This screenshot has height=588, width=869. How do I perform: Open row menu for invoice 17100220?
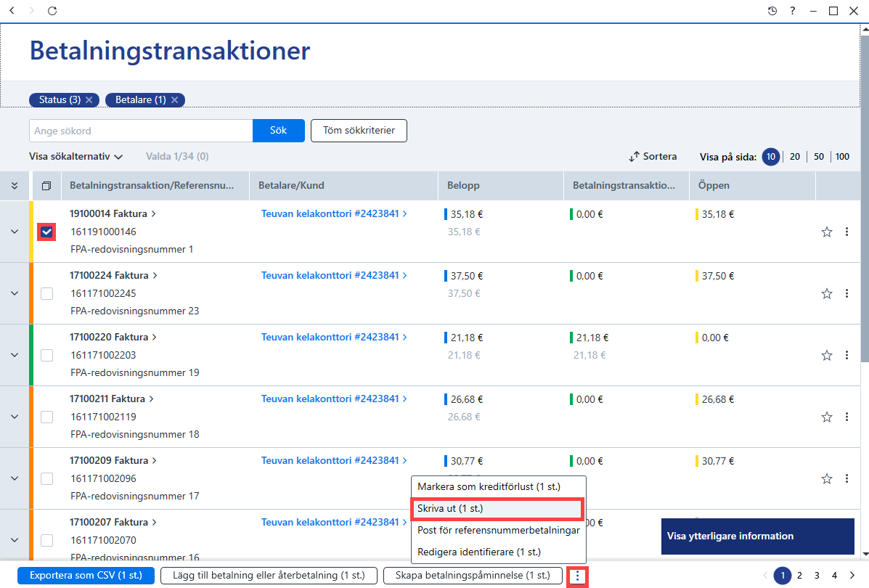point(846,355)
